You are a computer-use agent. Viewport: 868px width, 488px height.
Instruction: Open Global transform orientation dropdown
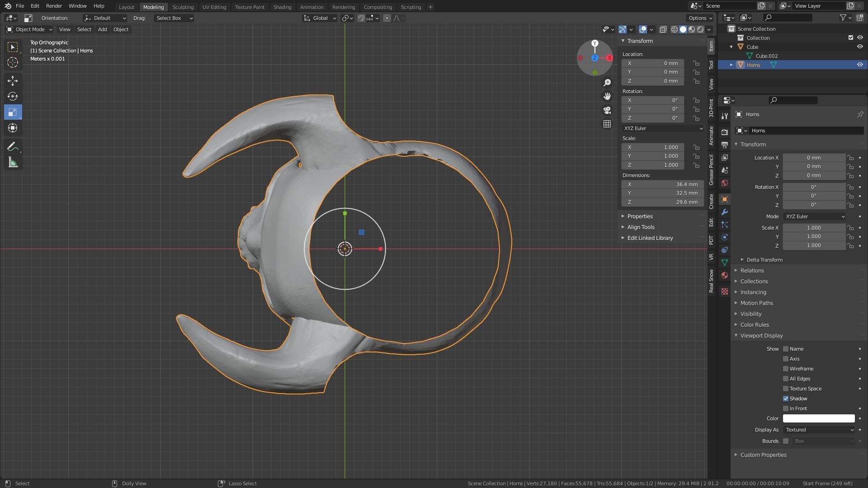pyautogui.click(x=320, y=18)
